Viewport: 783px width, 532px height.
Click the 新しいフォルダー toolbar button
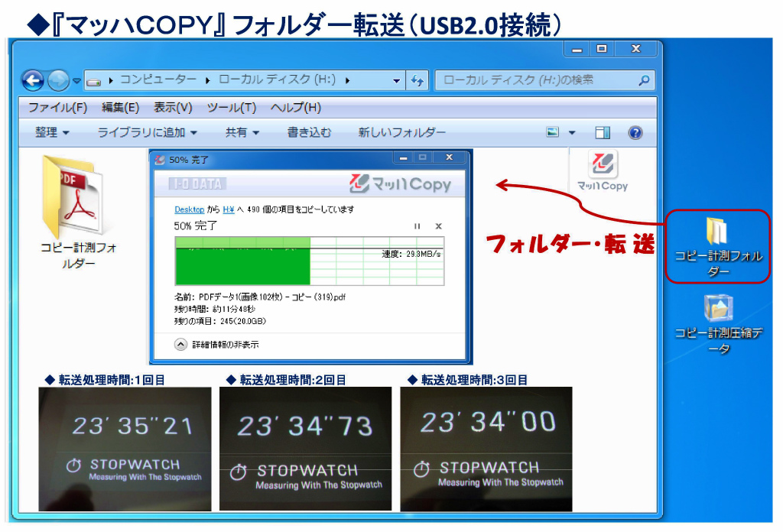click(x=401, y=133)
